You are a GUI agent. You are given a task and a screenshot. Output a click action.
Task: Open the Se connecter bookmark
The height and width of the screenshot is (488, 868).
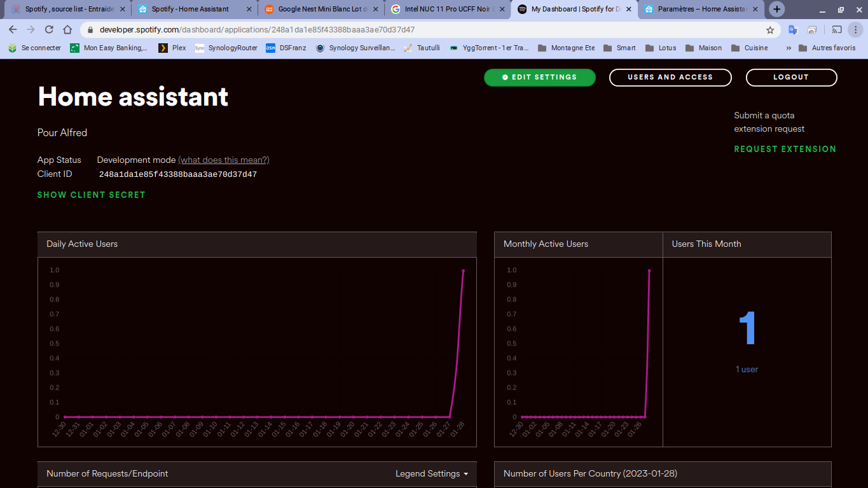pyautogui.click(x=34, y=48)
